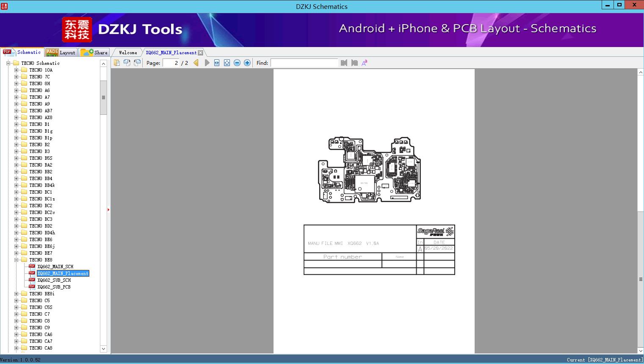Zoom out with the minus icon
Viewport: 644px width, 364px height.
(x=237, y=63)
